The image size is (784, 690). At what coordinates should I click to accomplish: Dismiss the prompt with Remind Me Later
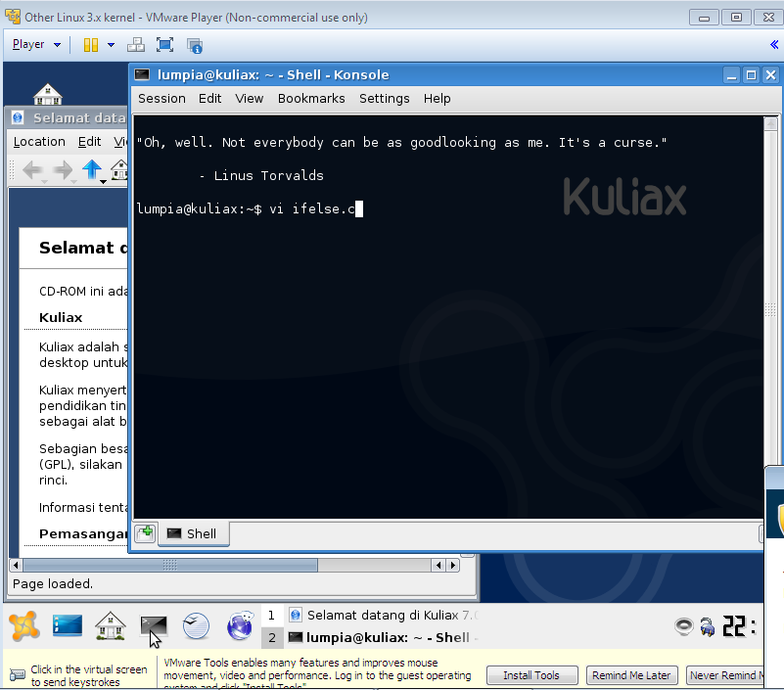[630, 675]
